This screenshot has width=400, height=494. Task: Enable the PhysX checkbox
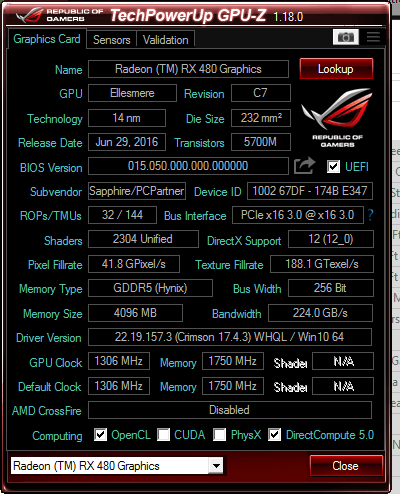(219, 435)
